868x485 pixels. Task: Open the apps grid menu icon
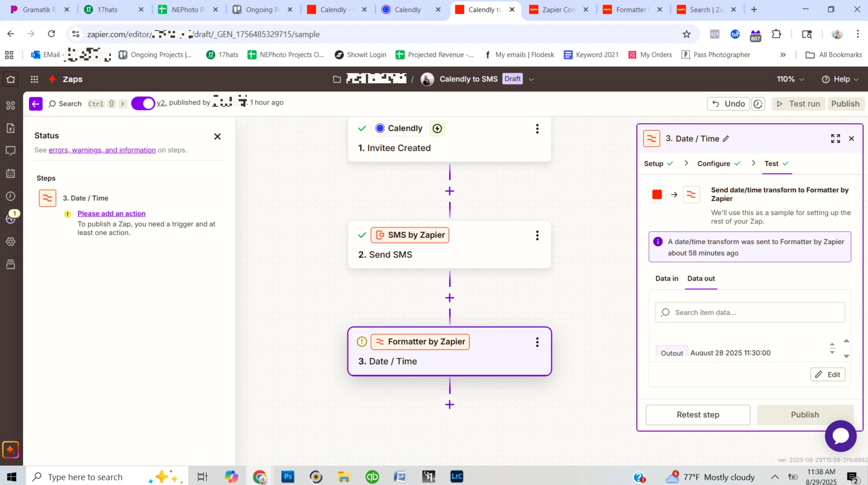34,79
